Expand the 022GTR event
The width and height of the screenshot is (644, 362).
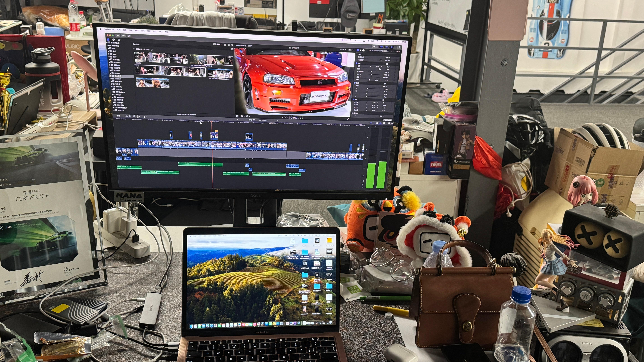click(x=110, y=68)
